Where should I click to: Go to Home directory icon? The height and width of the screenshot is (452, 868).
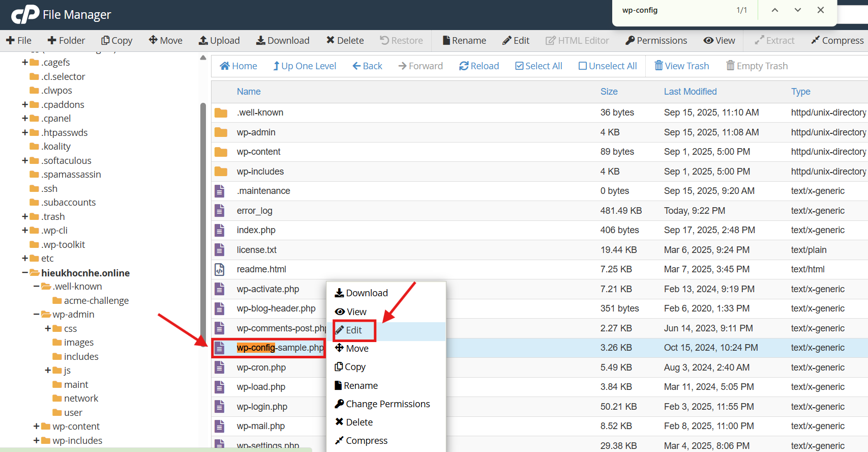225,66
